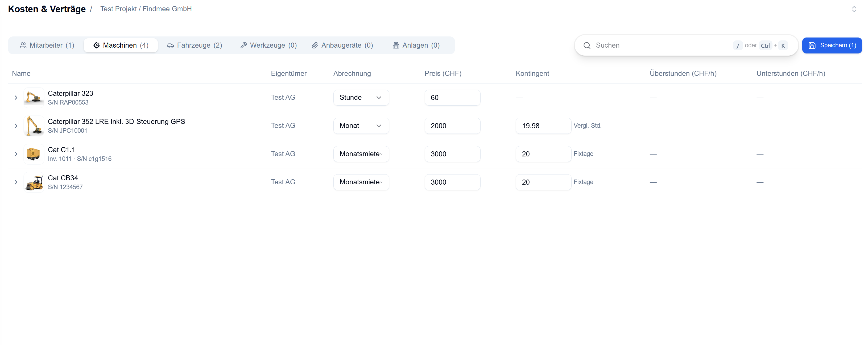Viewport: 868px width, 345px height.
Task: Open the Monat billing dropdown for Caterpillar 352
Action: pyautogui.click(x=361, y=126)
